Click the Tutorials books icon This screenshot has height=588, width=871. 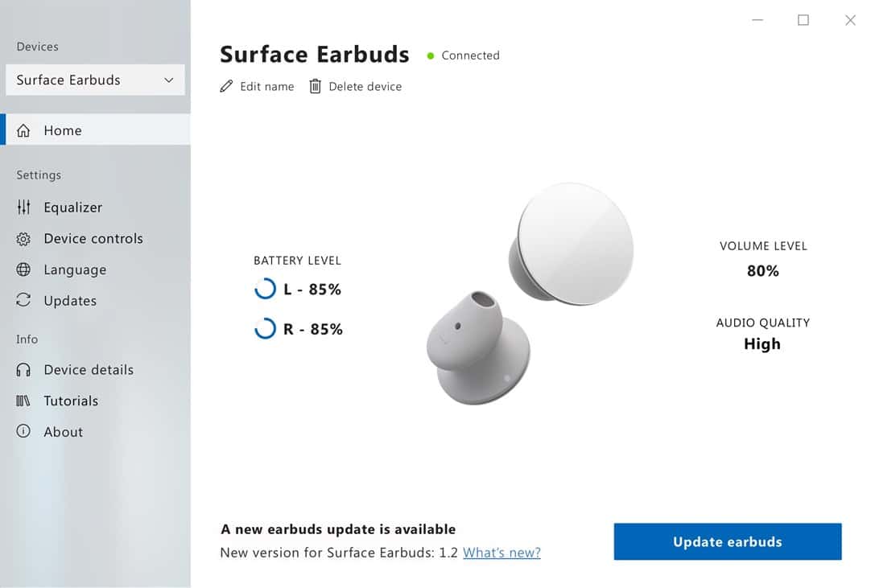(24, 401)
